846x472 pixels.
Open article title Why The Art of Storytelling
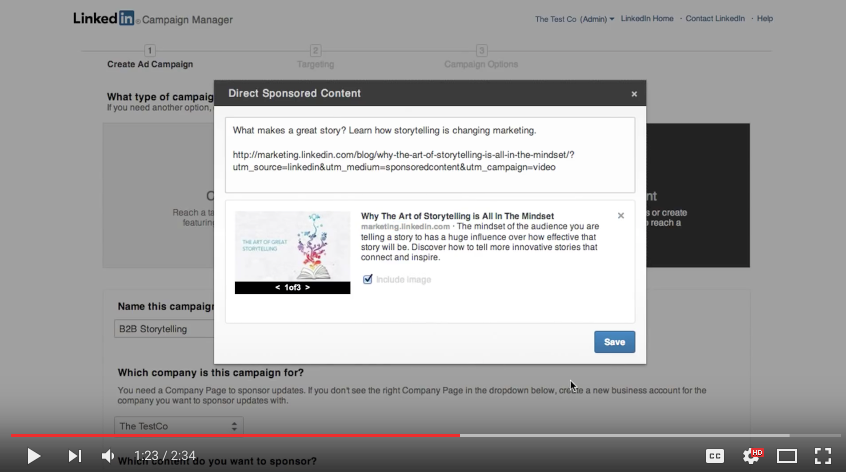pyautogui.click(x=457, y=216)
